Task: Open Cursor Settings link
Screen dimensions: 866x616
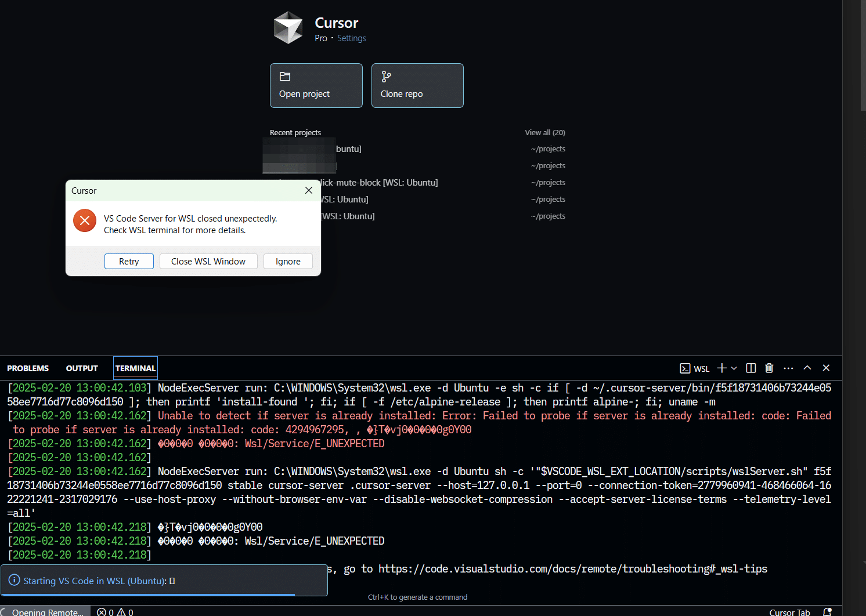Action: pos(351,38)
